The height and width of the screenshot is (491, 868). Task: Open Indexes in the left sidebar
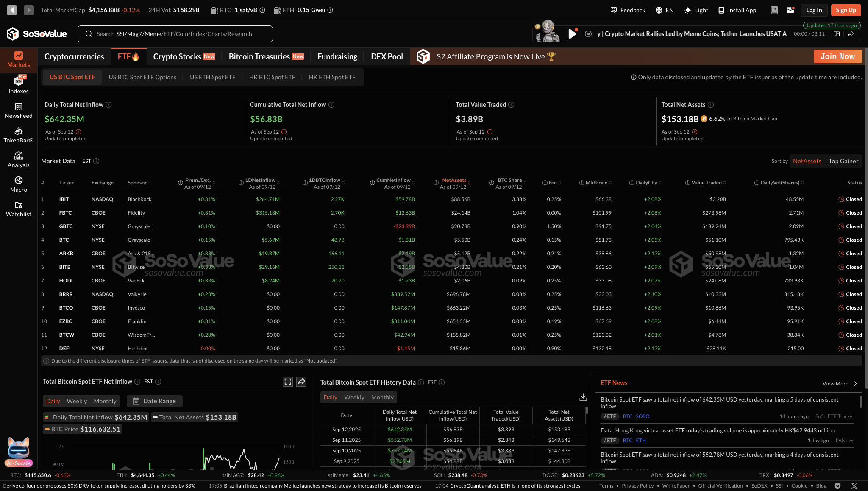coord(19,85)
